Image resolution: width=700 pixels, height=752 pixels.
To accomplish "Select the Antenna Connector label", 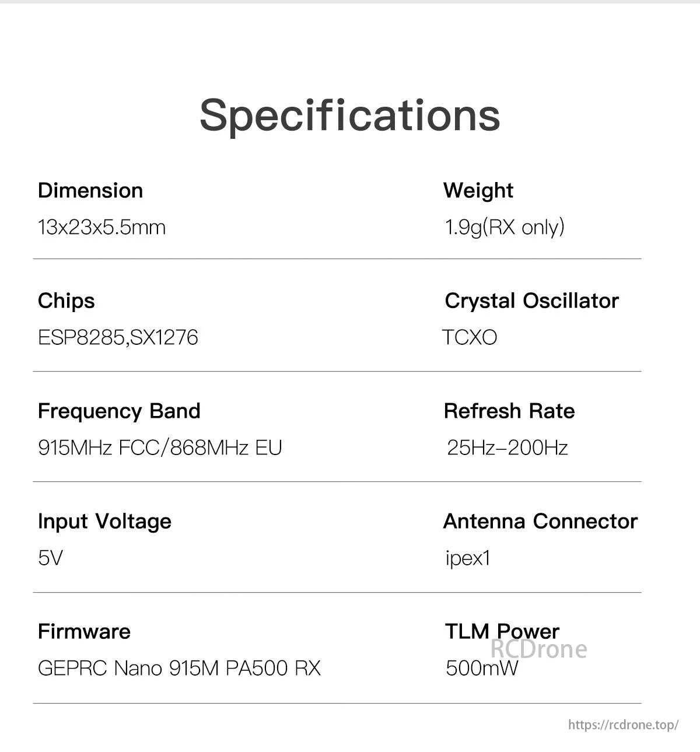I will tap(540, 522).
